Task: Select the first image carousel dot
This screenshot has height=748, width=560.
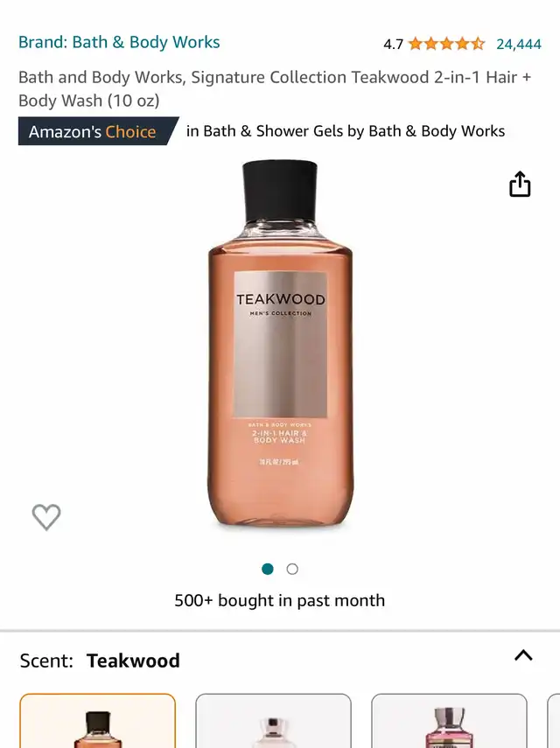Action: (268, 569)
